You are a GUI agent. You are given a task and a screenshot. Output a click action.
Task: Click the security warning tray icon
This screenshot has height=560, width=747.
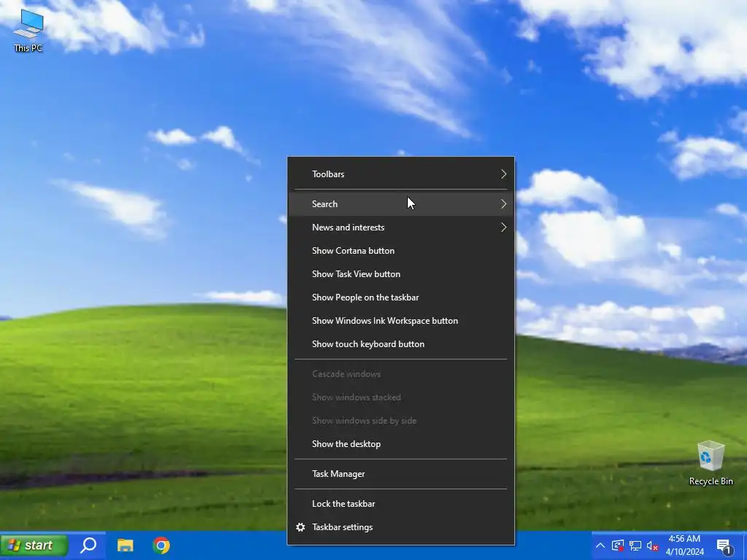pos(618,545)
